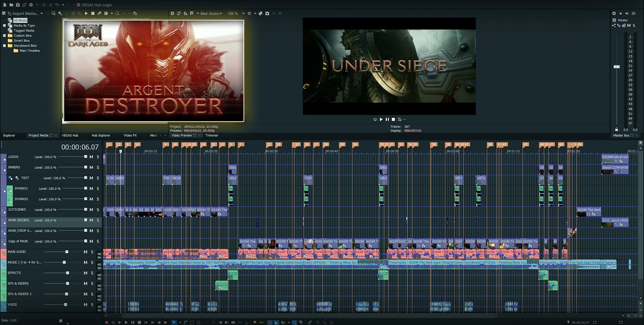Click the search magnifier icon in Project Media

117,13
